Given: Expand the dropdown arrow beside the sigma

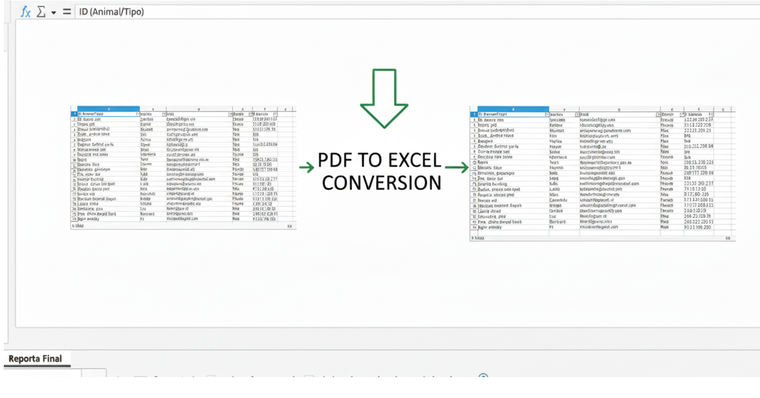Looking at the screenshot, I should [53, 12].
